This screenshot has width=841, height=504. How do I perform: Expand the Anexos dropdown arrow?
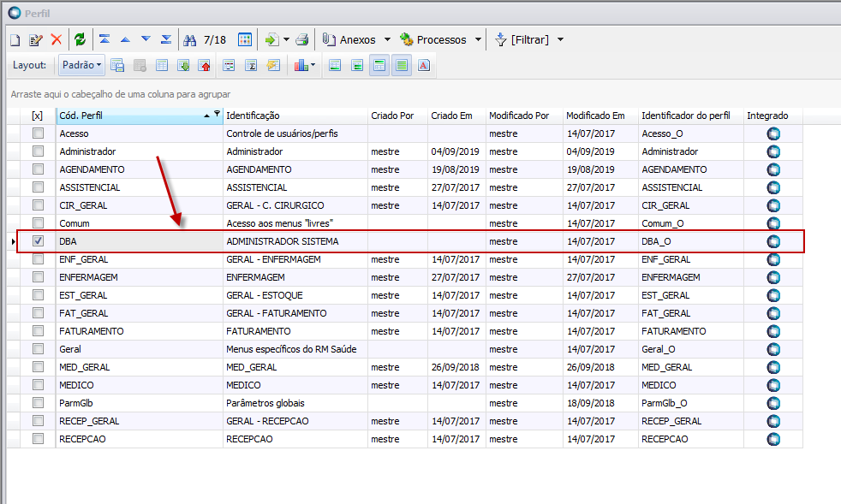coord(387,39)
